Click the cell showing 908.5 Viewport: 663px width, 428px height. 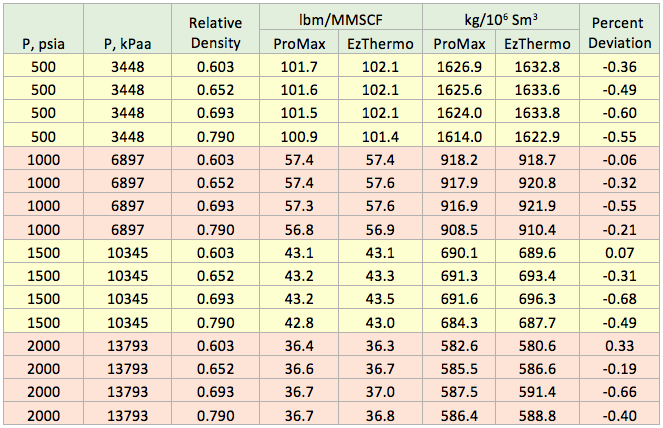(x=459, y=228)
